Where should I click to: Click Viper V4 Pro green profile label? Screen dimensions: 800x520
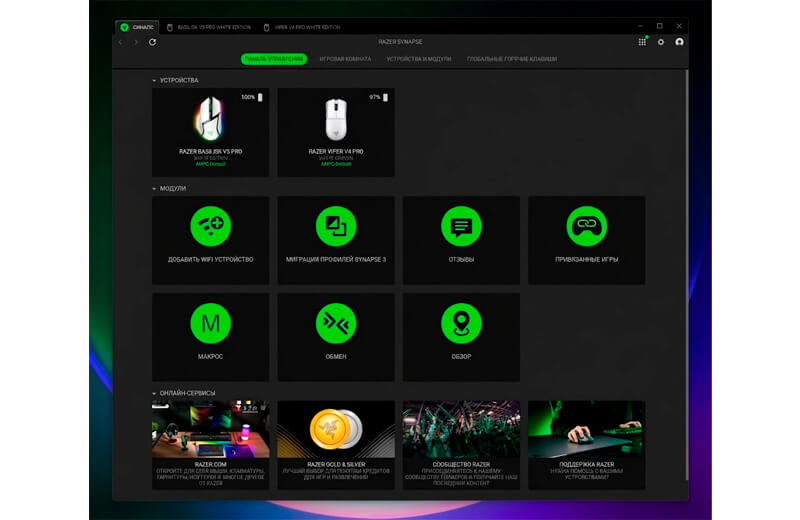pos(336,164)
